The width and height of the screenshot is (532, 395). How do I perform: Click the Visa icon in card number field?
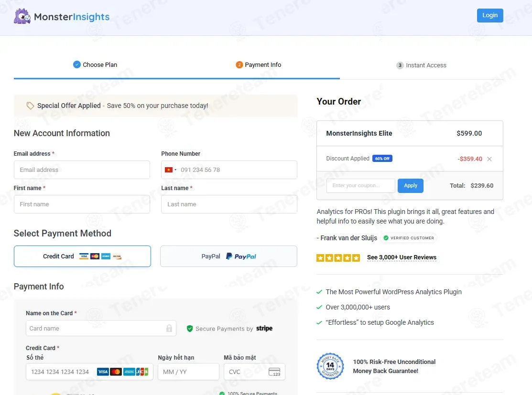(x=103, y=372)
